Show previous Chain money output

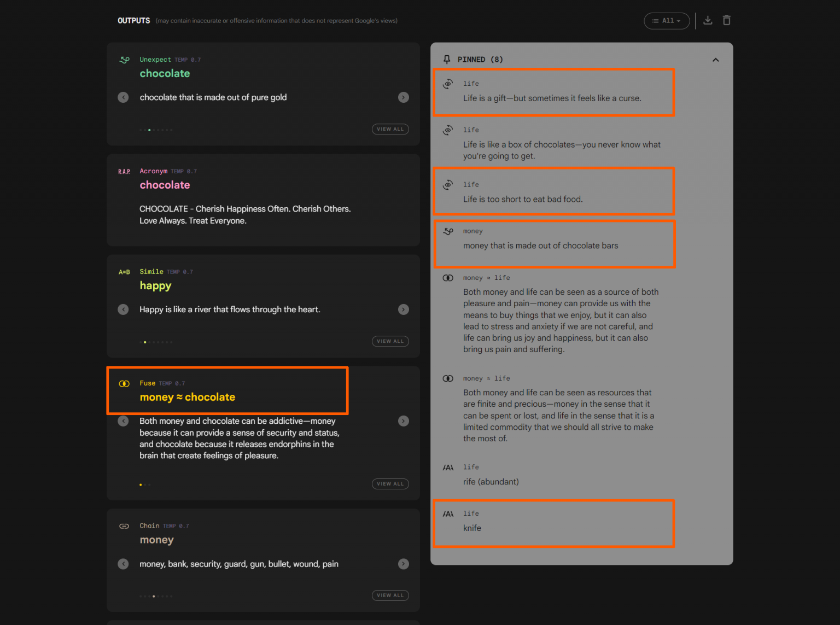(124, 564)
